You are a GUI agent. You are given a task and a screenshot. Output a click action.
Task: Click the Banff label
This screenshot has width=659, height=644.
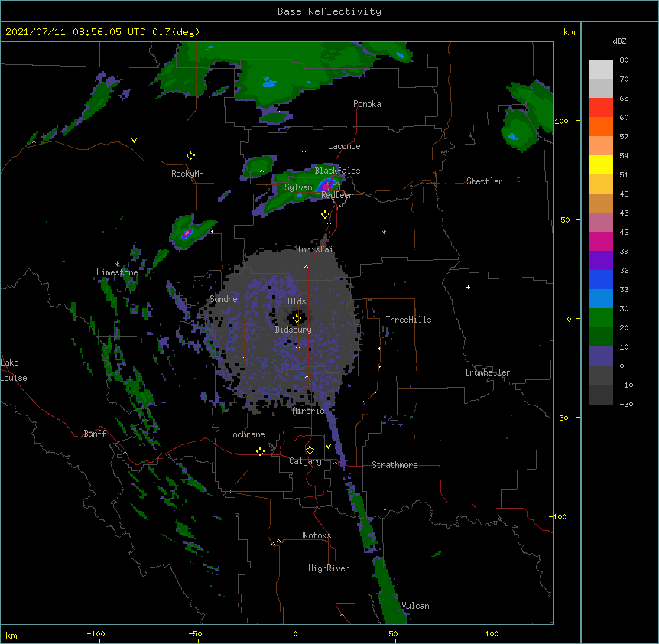point(95,434)
